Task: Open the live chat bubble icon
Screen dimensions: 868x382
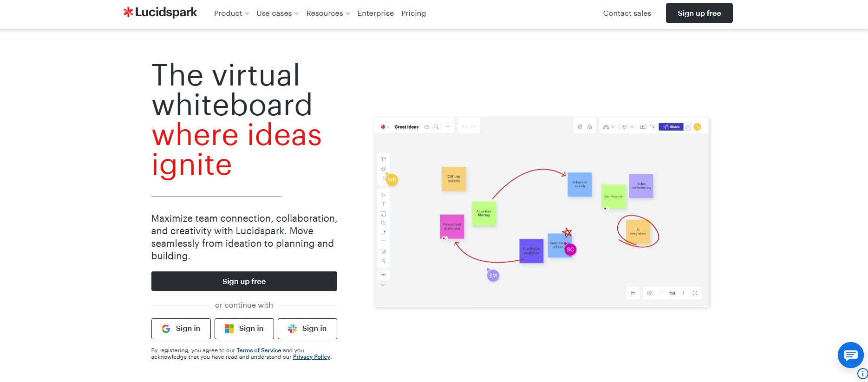Action: click(850, 355)
